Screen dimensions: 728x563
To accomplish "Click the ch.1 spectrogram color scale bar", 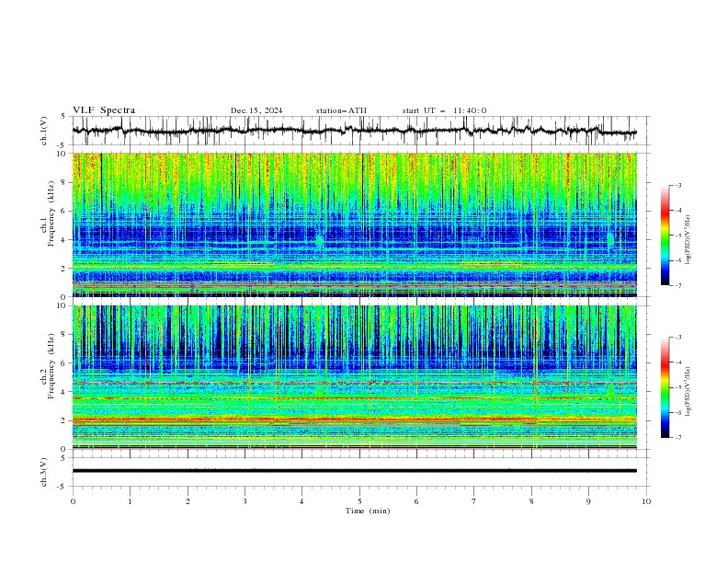I will click(665, 235).
